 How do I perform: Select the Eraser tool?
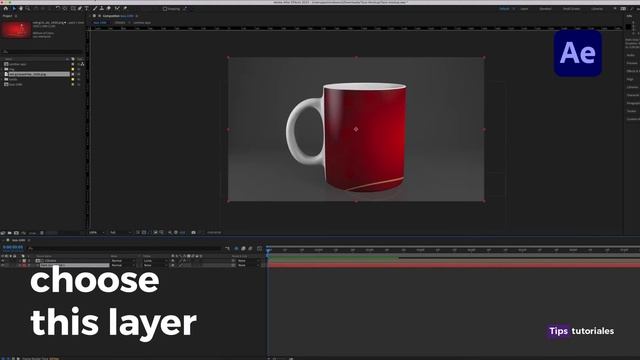pos(109,8)
